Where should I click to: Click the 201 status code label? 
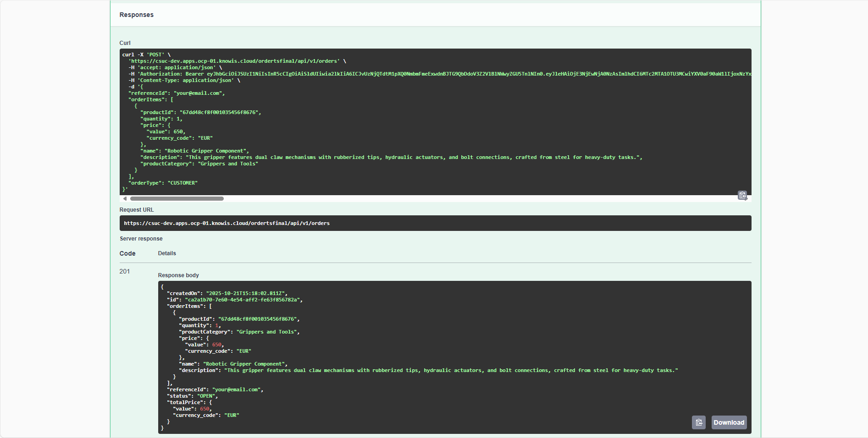[x=124, y=271]
